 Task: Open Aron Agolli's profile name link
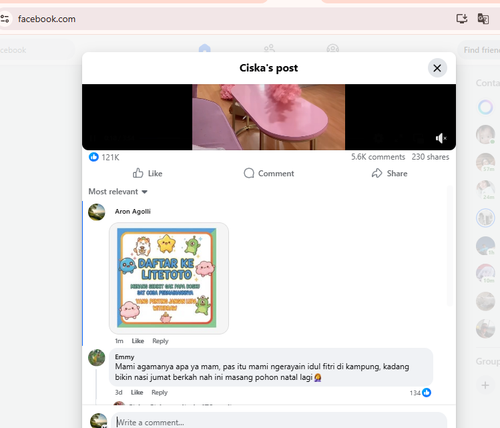pos(133,211)
